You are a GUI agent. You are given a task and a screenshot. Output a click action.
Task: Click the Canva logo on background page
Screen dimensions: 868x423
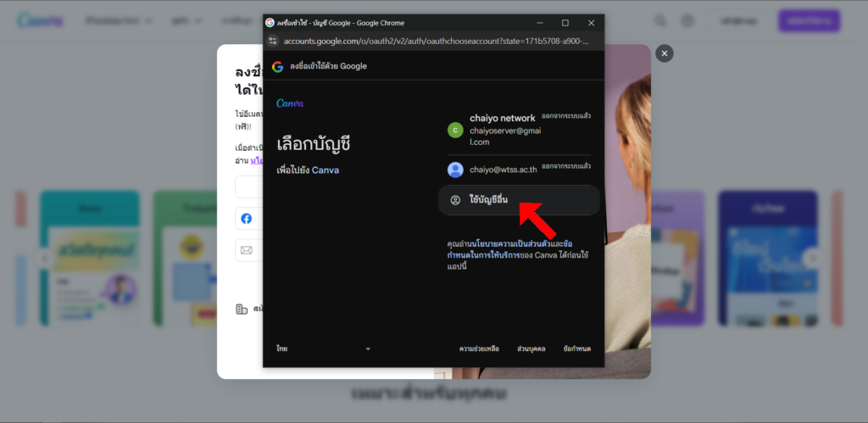(40, 21)
